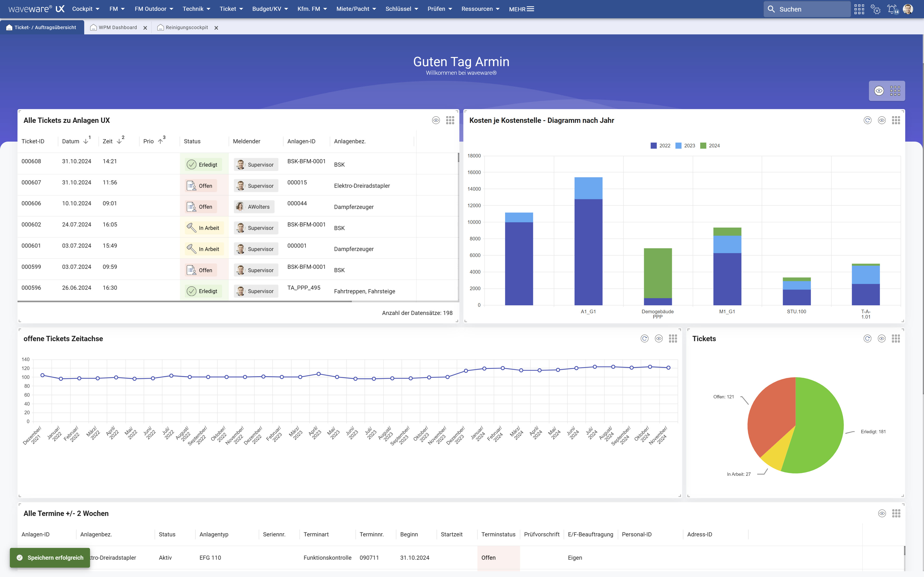Sort table by Datum column header
The image size is (924, 577).
[71, 141]
